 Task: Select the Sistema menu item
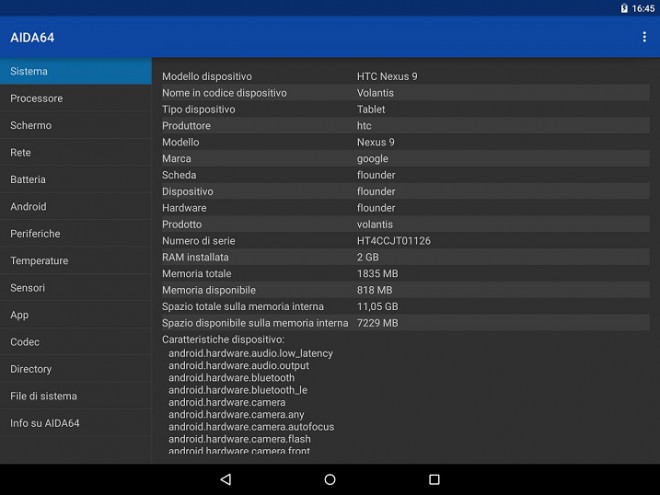coord(76,71)
